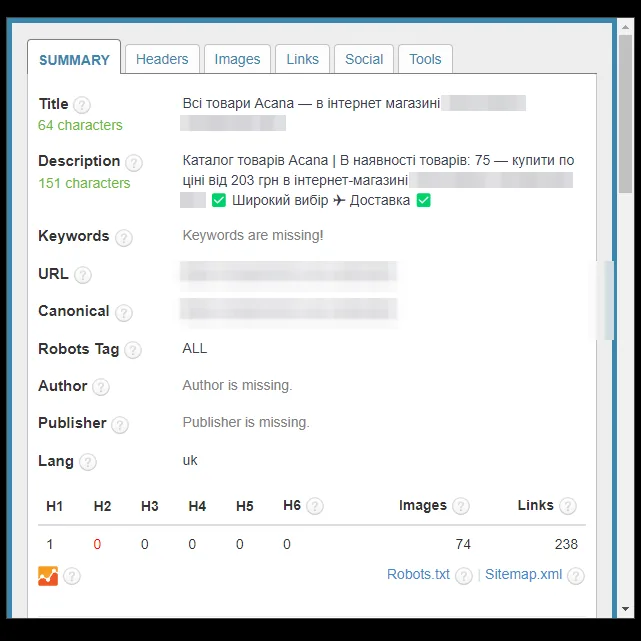641x641 pixels.
Task: Click the help icon next to URL
Action: (x=83, y=275)
